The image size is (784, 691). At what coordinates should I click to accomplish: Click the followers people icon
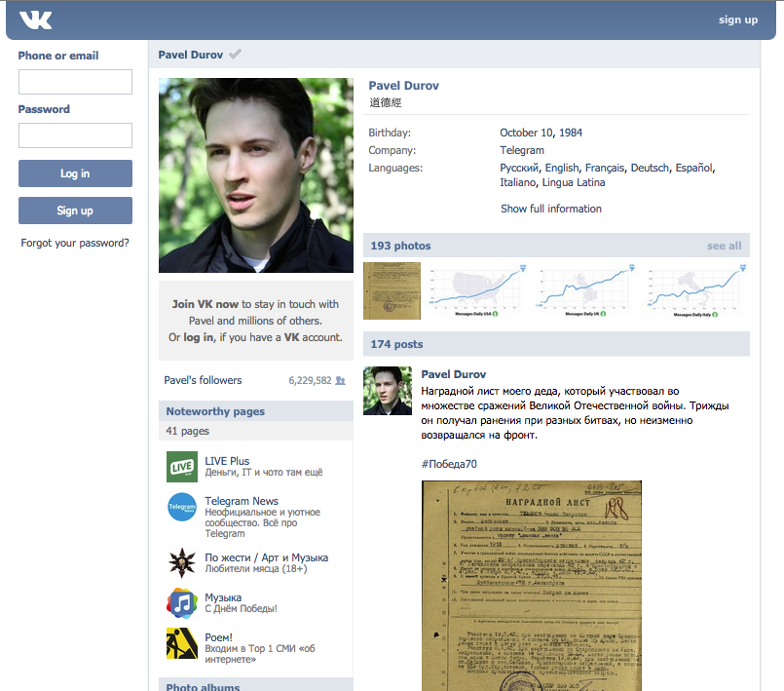pos(340,380)
